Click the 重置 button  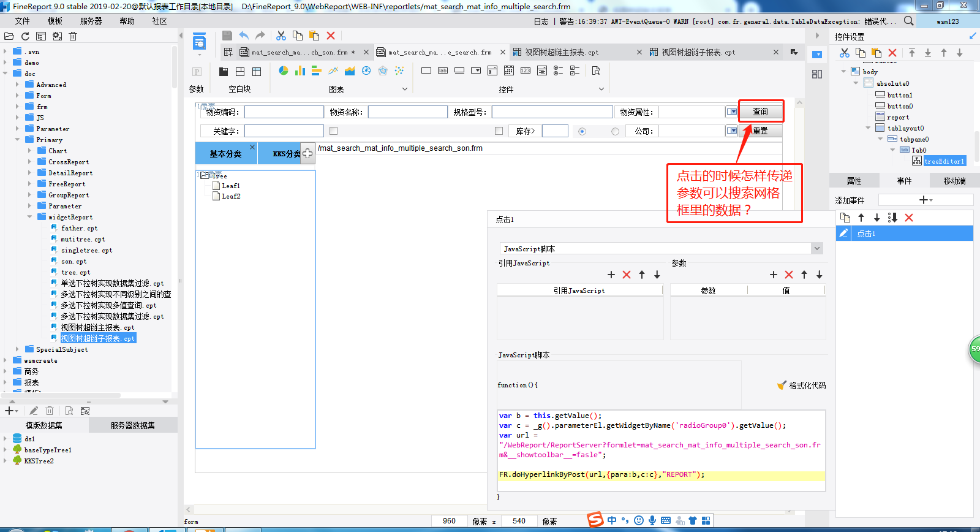point(761,131)
